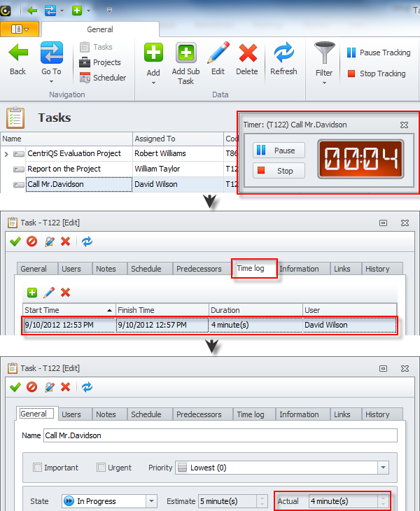Click the Filter funnel icon
This screenshot has width=420, height=511.
pos(324,52)
